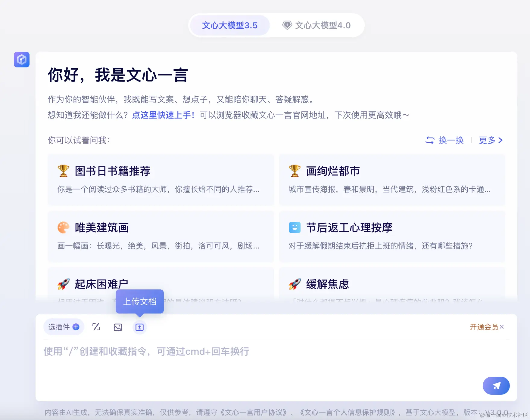The image size is (530, 420).
Task: Click the 画绚烂都市 description text
Action: (390, 189)
